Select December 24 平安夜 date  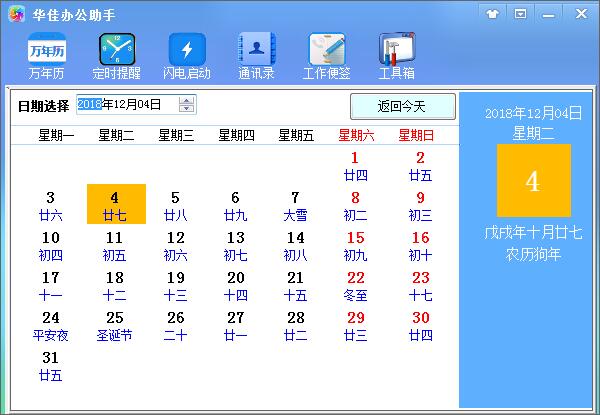tap(50, 326)
